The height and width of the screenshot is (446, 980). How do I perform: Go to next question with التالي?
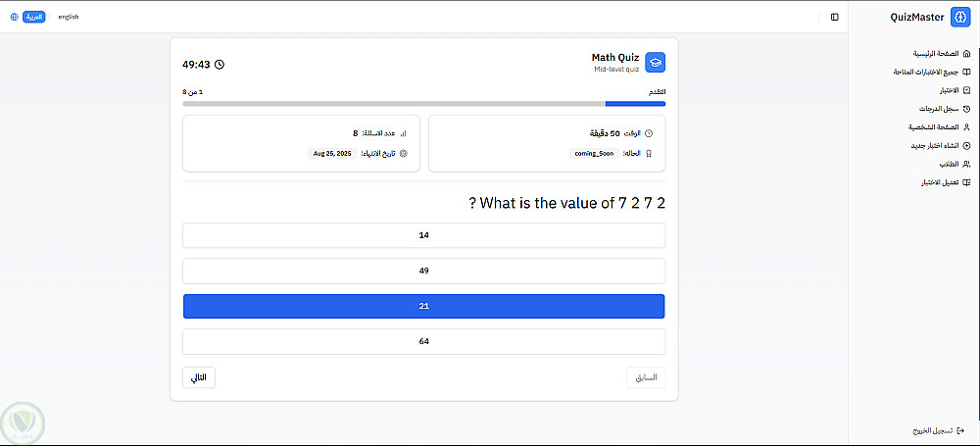click(x=199, y=377)
